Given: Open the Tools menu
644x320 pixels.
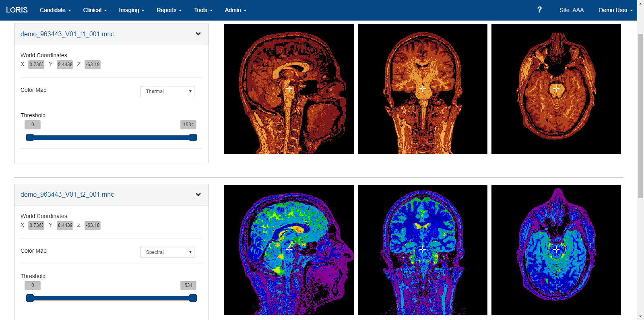Looking at the screenshot, I should tap(203, 10).
